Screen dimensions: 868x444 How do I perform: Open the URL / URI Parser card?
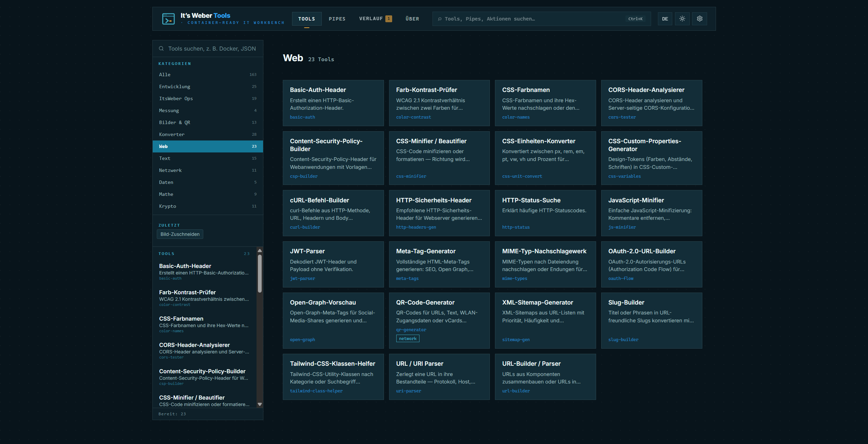coord(439,377)
